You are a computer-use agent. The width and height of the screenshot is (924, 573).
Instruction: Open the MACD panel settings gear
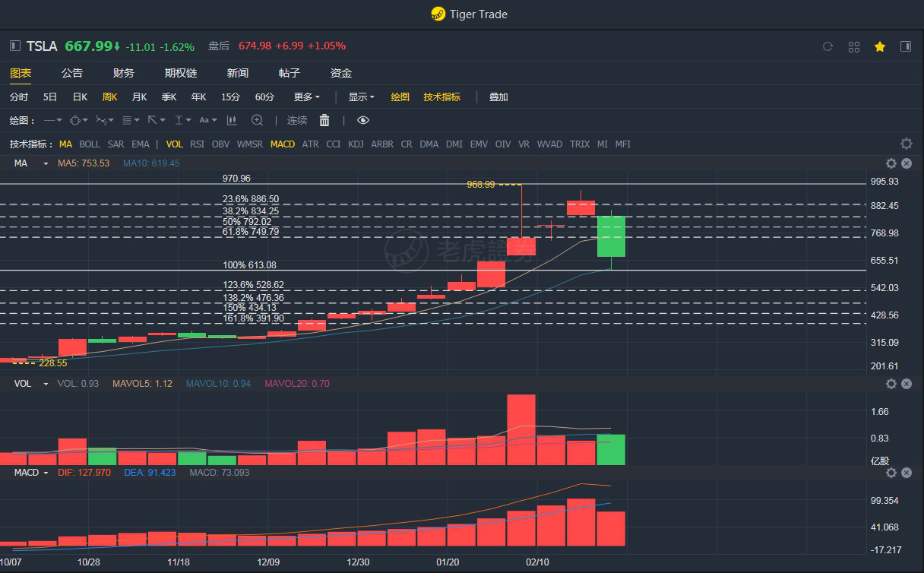[x=891, y=473]
